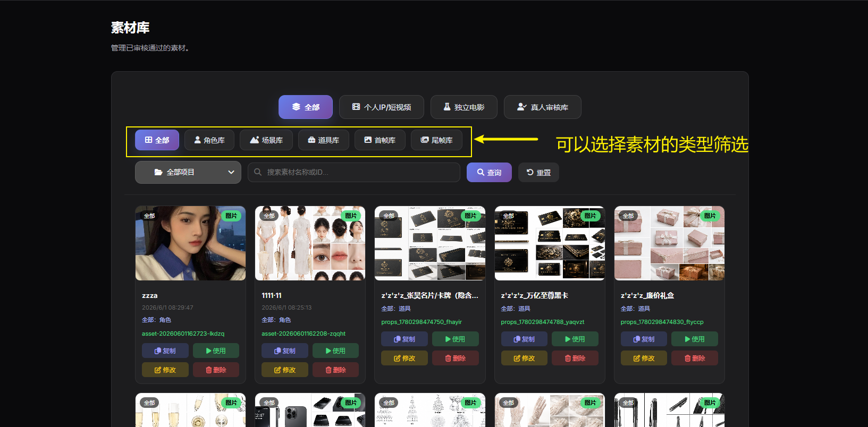This screenshot has width=868, height=427.
Task: Click the title z'z'z'z_万亿至尊黑卡
Action: point(535,295)
